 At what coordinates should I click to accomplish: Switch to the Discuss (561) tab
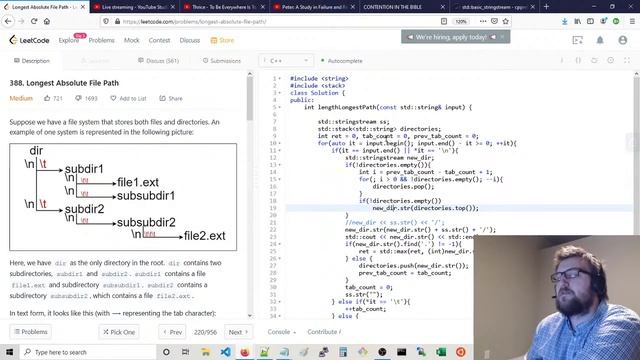point(158,61)
